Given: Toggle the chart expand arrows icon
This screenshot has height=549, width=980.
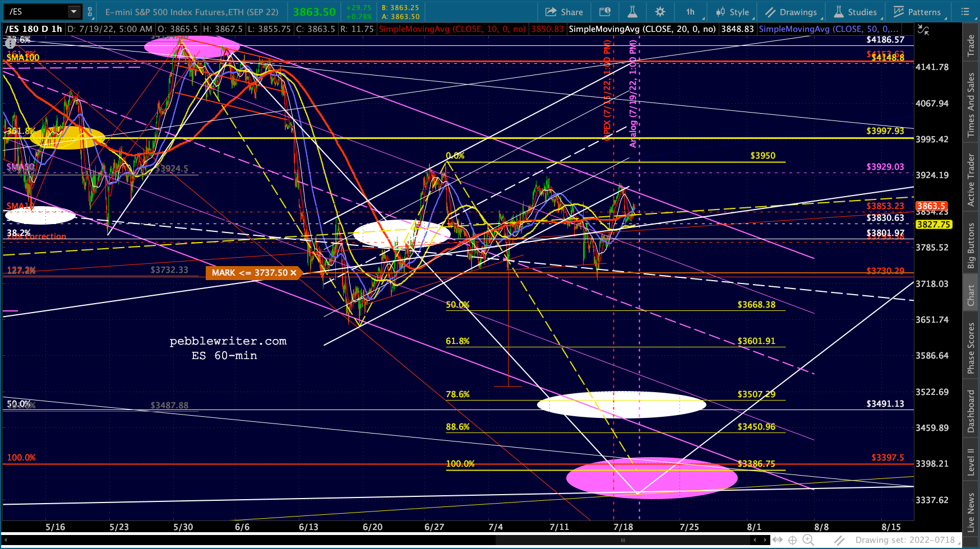Looking at the screenshot, I should pyautogui.click(x=923, y=30).
